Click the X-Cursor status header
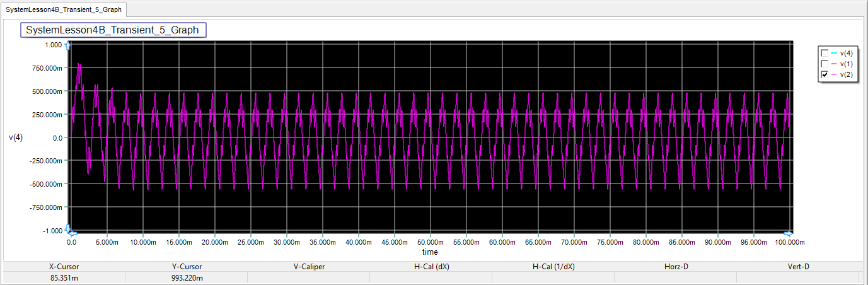The width and height of the screenshot is (868, 285). (x=64, y=267)
